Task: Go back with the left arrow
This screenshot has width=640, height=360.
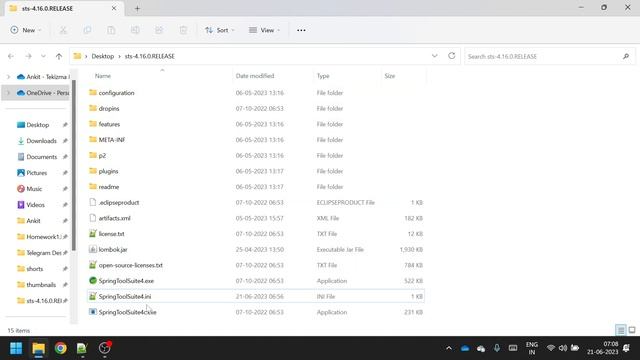Action: point(11,56)
